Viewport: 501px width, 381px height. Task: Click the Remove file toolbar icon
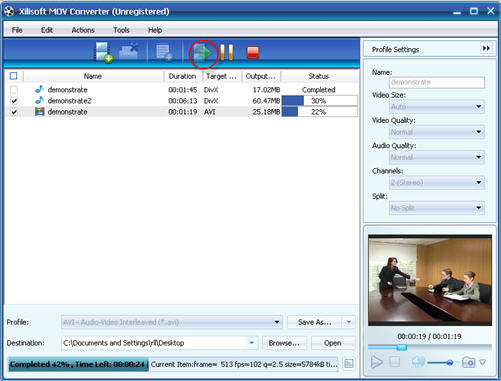coord(129,52)
